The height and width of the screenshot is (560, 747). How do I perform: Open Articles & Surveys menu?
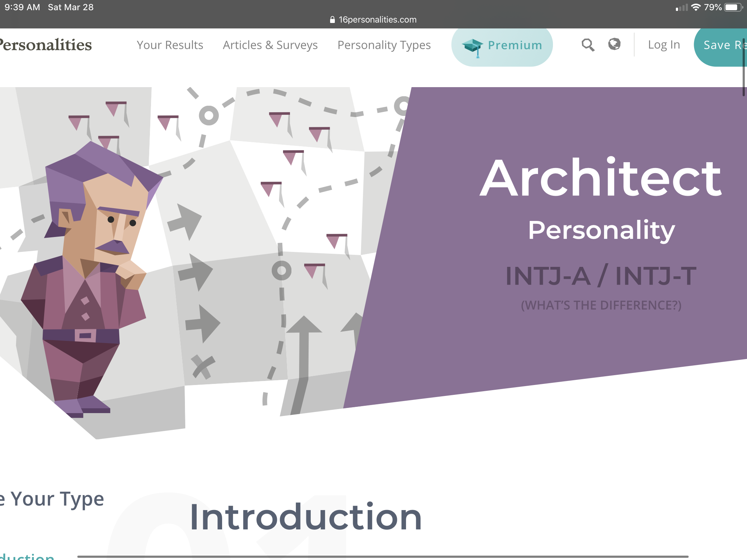coord(270,45)
